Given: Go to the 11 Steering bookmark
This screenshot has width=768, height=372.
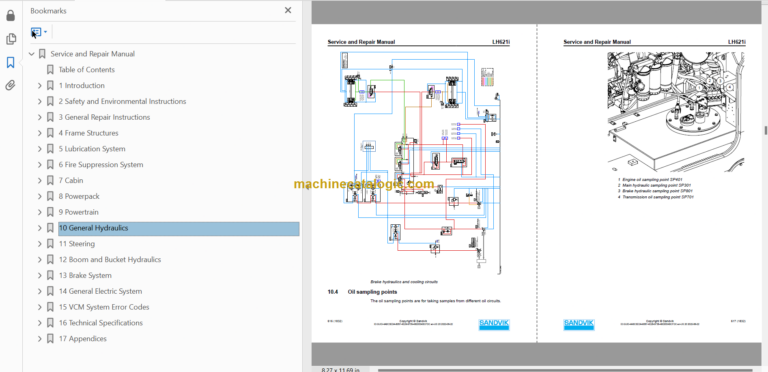Looking at the screenshot, I should tap(77, 244).
